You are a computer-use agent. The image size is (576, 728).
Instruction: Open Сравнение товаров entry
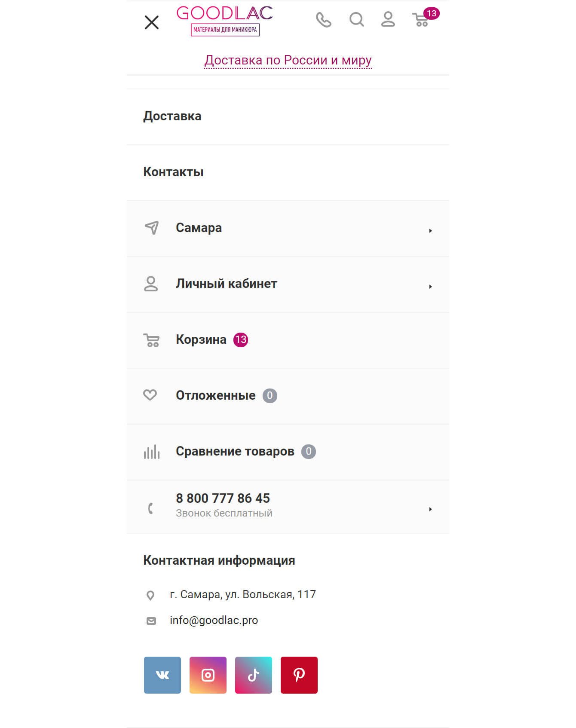(x=235, y=451)
